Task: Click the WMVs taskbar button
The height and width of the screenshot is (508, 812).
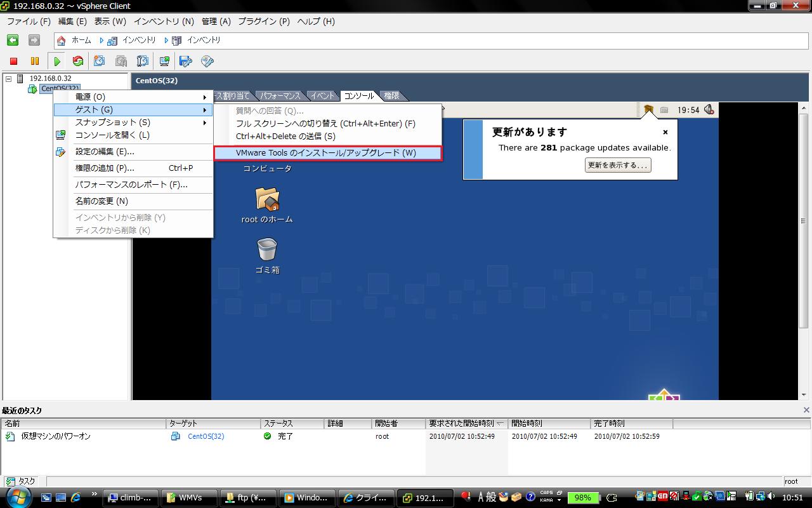Action: click(189, 497)
